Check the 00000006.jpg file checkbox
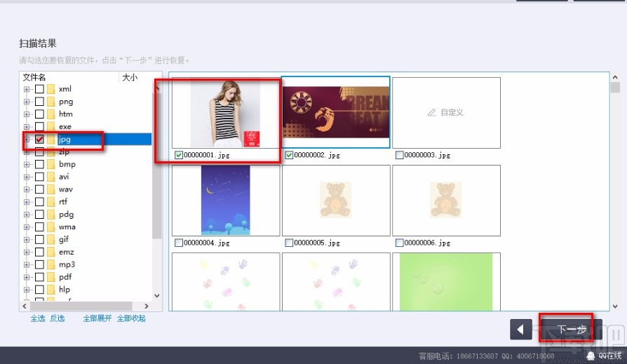 pos(399,243)
